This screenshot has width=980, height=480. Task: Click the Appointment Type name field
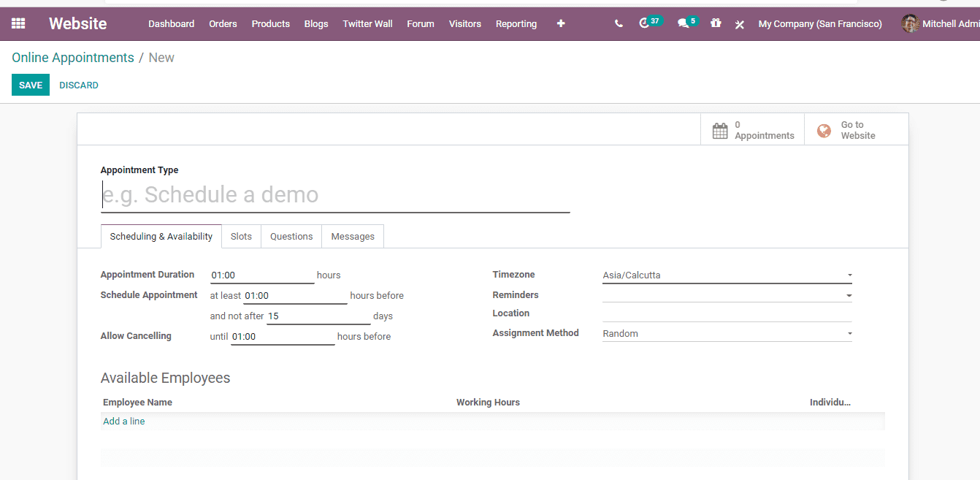pos(335,195)
